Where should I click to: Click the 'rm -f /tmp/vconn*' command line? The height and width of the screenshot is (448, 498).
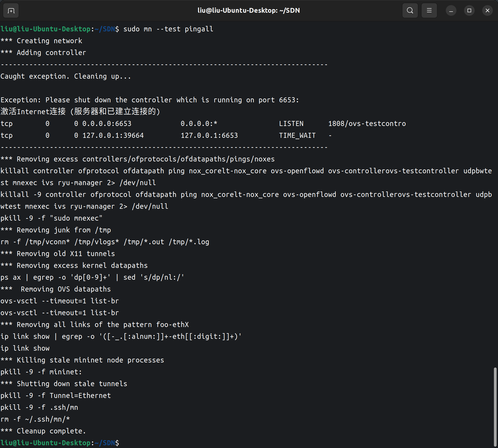(x=105, y=242)
